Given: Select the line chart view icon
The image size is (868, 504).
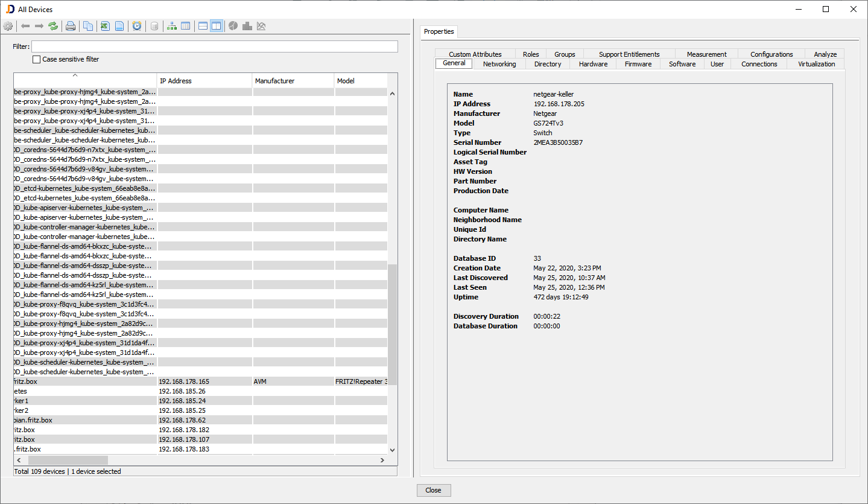Looking at the screenshot, I should [261, 25].
